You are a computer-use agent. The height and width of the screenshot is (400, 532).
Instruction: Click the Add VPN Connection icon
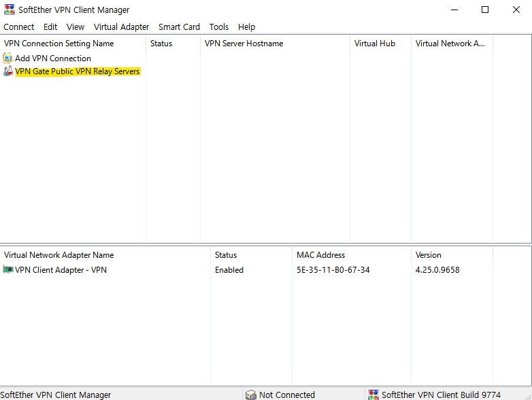tap(7, 58)
